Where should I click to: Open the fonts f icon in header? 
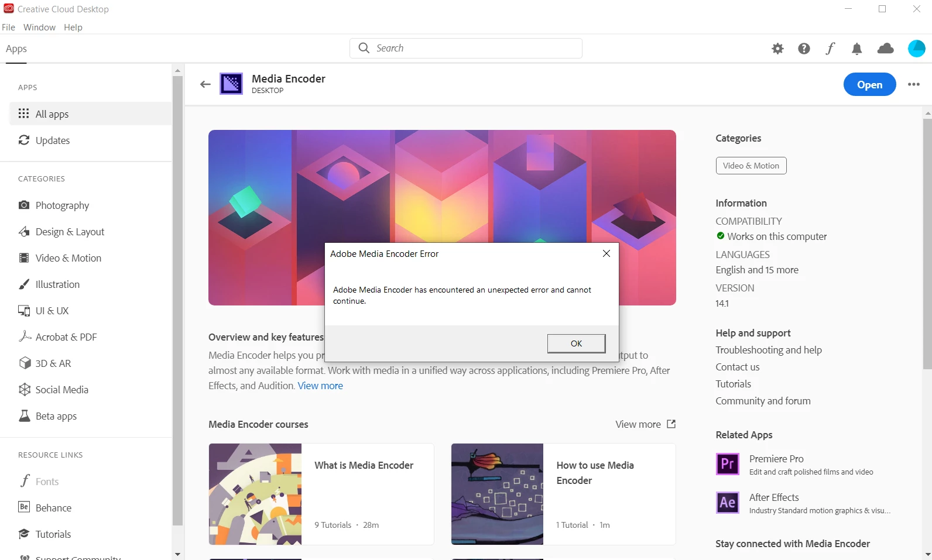click(830, 49)
